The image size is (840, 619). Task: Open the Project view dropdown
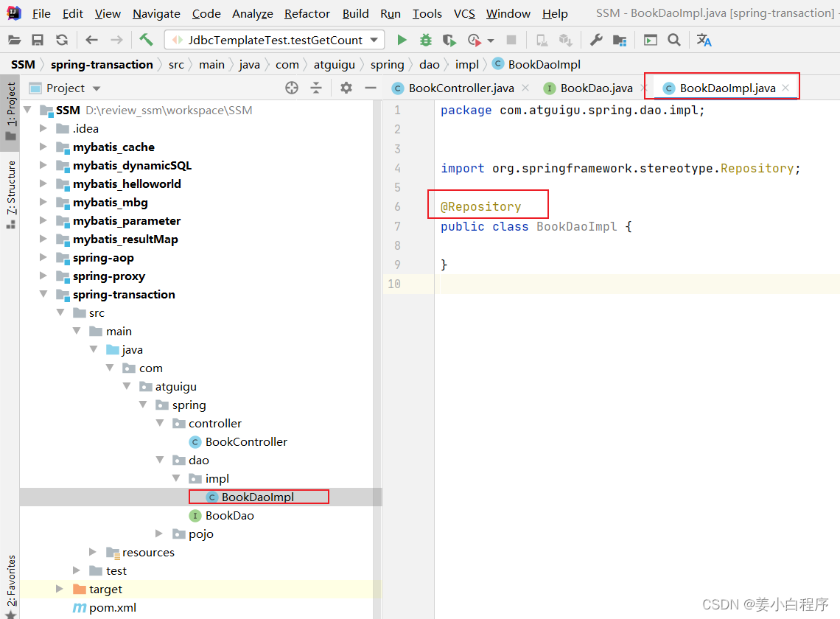(97, 88)
